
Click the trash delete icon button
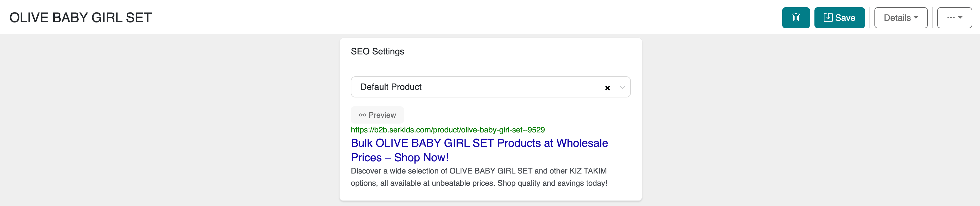pos(796,17)
